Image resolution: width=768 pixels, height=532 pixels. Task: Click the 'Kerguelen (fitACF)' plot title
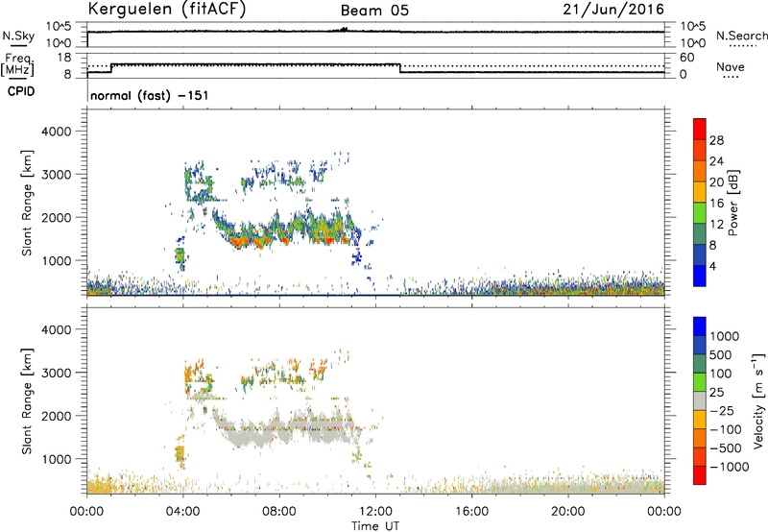(166, 10)
